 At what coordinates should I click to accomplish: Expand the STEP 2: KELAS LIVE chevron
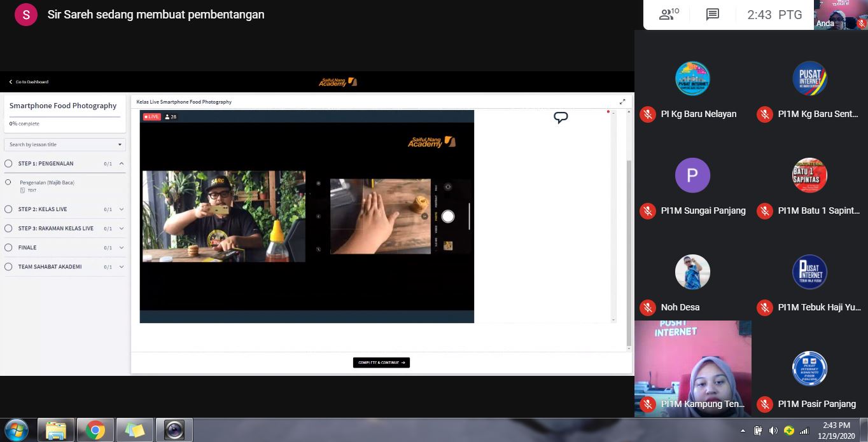click(122, 209)
